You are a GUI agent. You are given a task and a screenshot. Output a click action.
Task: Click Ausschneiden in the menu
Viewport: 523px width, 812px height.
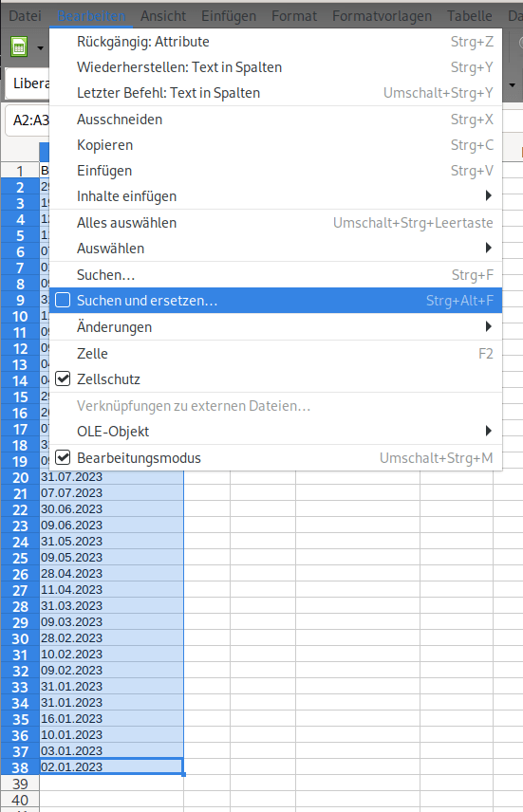pyautogui.click(x=276, y=120)
